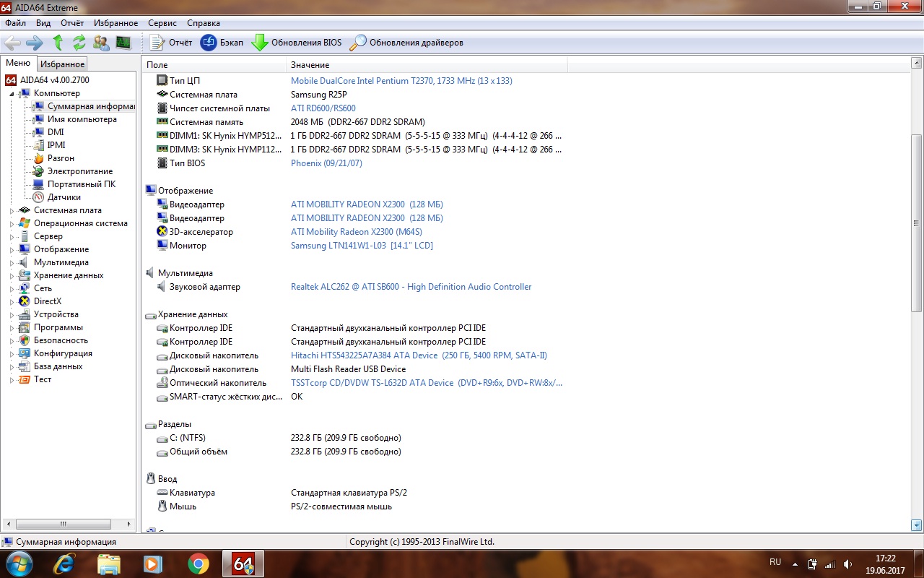Open Mobile DualCore Intel Pentium T2370 link

[x=401, y=81]
